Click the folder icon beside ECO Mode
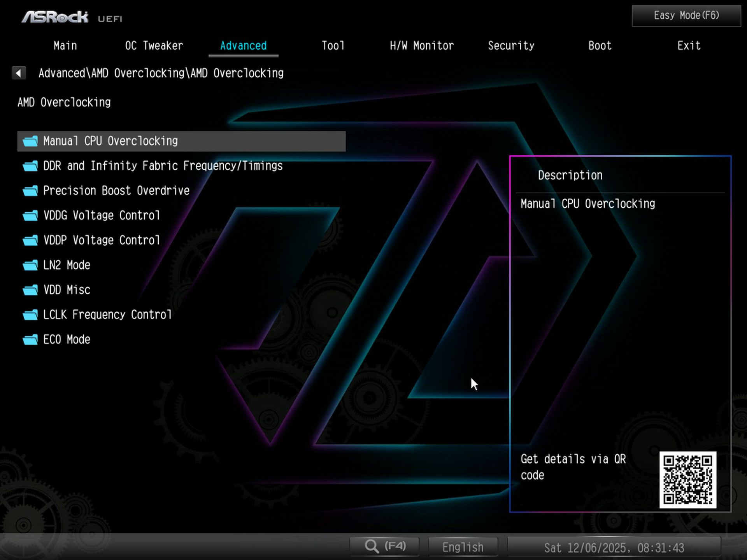 coord(30,339)
